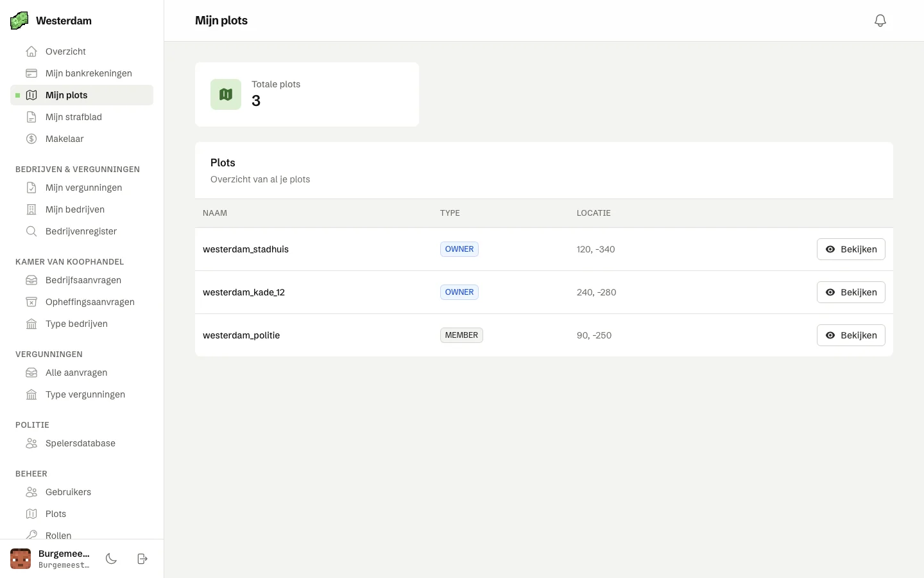Click the Mijn strafblad document icon
Image resolution: width=924 pixels, height=578 pixels.
click(x=31, y=117)
